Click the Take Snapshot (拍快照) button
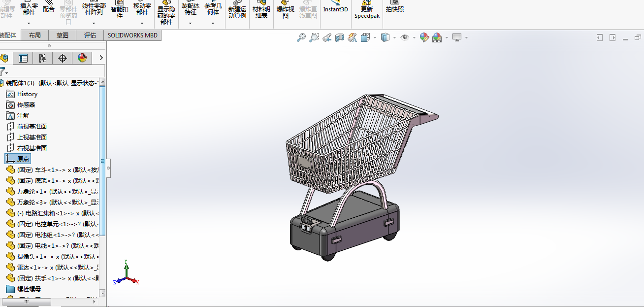Viewport: 644px width, 307px height. click(x=395, y=7)
